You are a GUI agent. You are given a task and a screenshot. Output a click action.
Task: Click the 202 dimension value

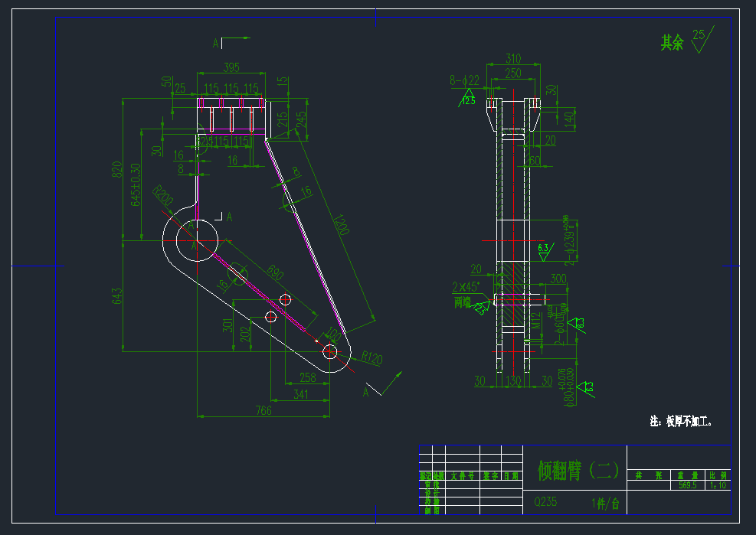[245, 334]
